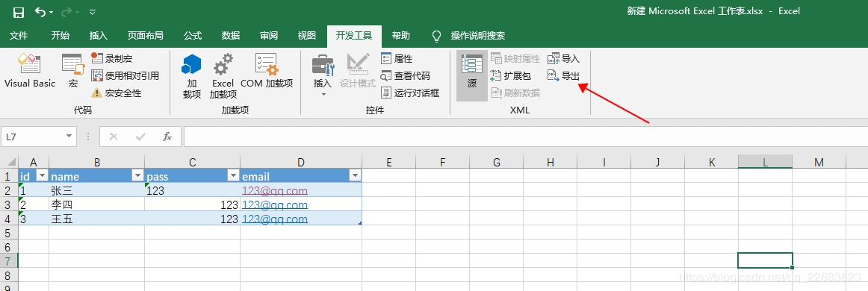Click 刷新数据 refresh data
868x291 pixels.
click(x=515, y=93)
